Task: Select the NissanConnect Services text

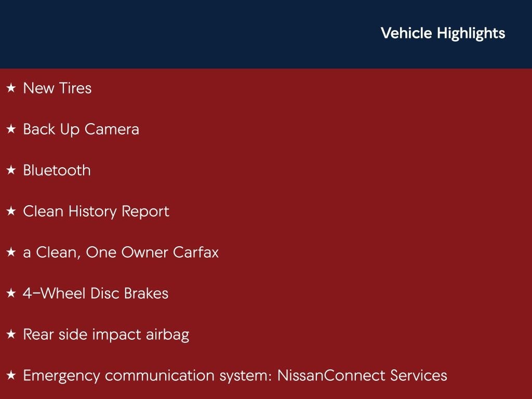Action: 362,376
